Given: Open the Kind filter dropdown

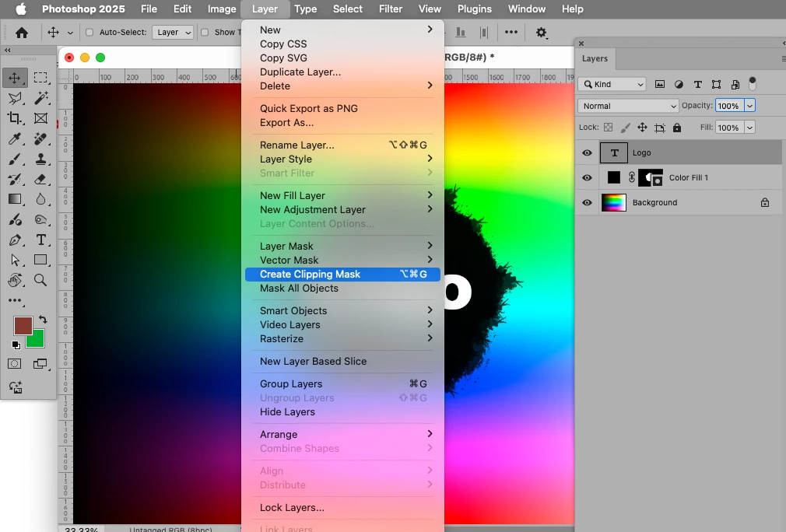Looking at the screenshot, I should coord(612,84).
